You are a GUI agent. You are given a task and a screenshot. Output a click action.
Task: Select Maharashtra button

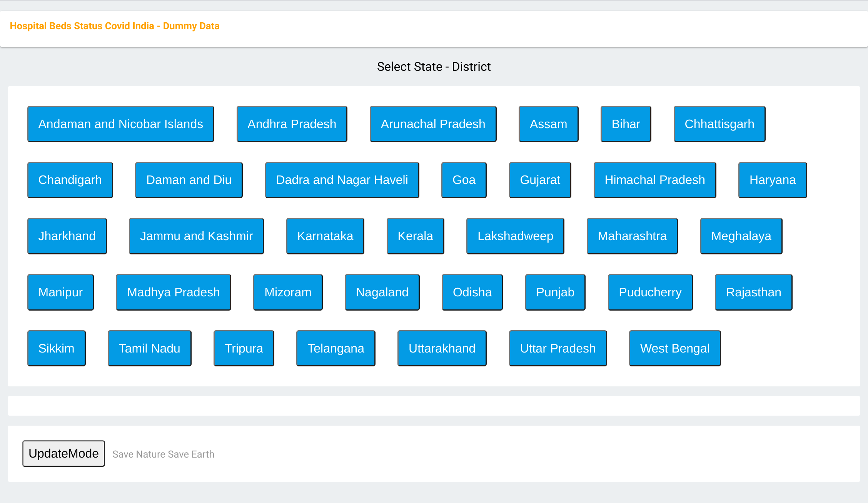[x=632, y=236]
